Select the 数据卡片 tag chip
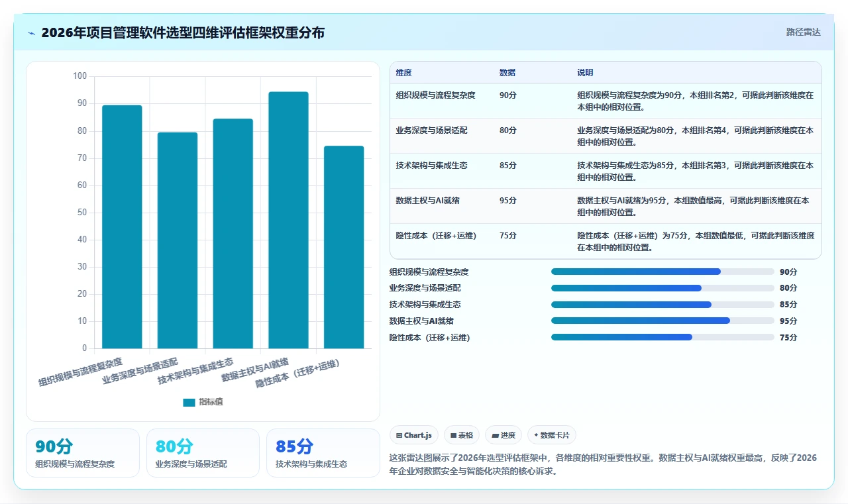The width and height of the screenshot is (848, 504). click(552, 435)
